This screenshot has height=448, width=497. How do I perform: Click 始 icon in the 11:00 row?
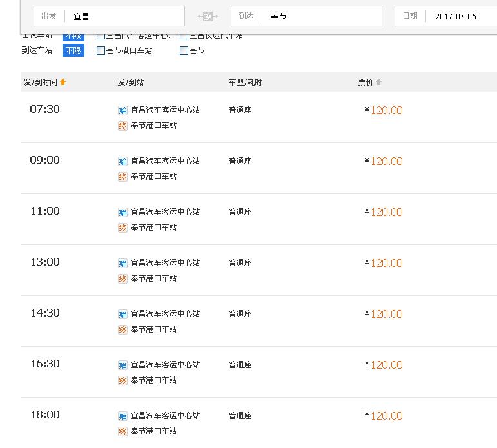coord(122,212)
